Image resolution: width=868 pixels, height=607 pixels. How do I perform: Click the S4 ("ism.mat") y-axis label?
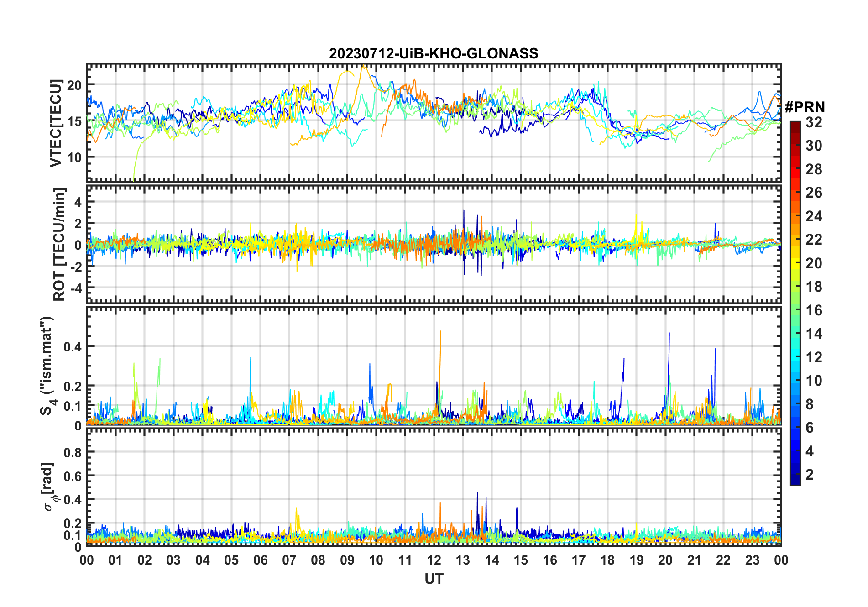coord(47,366)
